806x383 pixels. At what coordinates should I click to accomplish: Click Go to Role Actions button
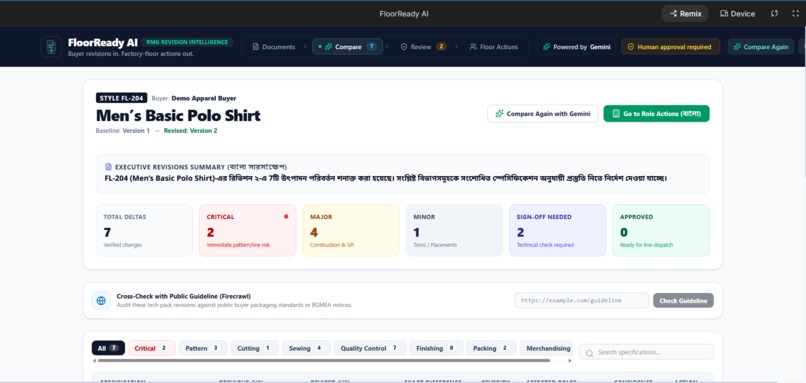[656, 114]
